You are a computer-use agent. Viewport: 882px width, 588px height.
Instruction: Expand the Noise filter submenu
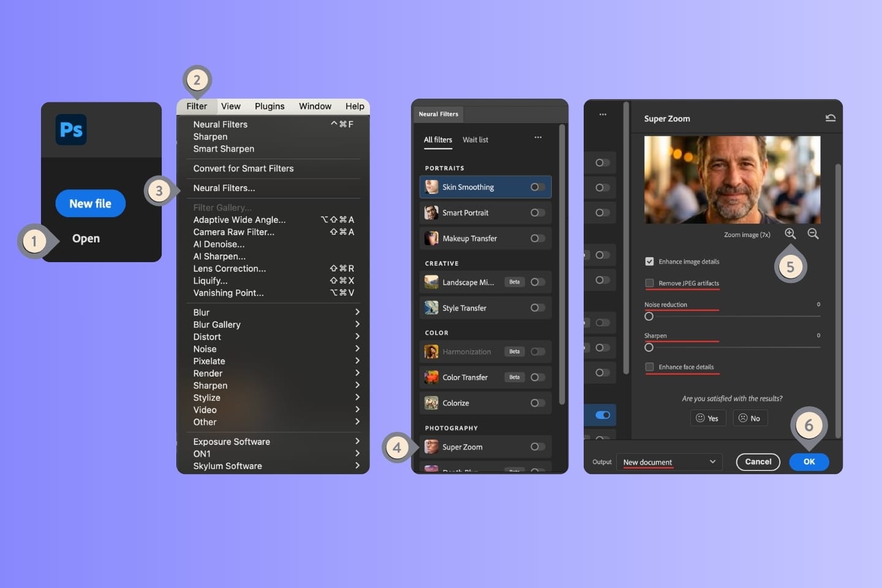pos(205,349)
